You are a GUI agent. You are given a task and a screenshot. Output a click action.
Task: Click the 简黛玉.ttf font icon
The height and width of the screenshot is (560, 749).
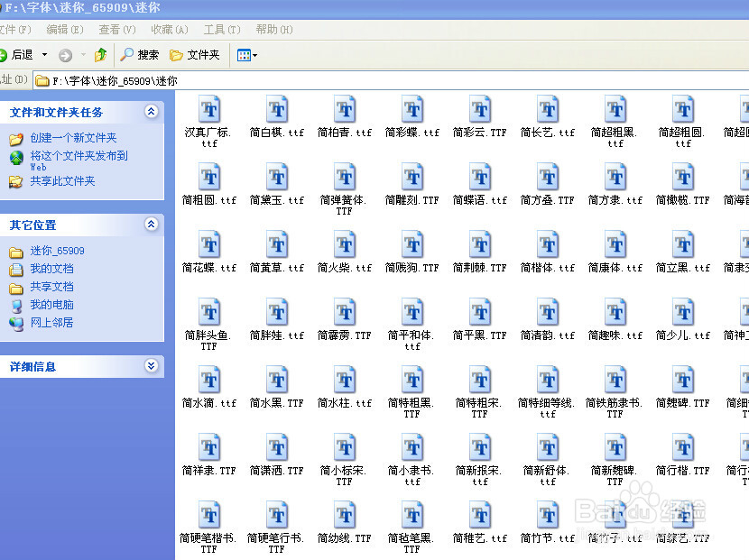[277, 177]
